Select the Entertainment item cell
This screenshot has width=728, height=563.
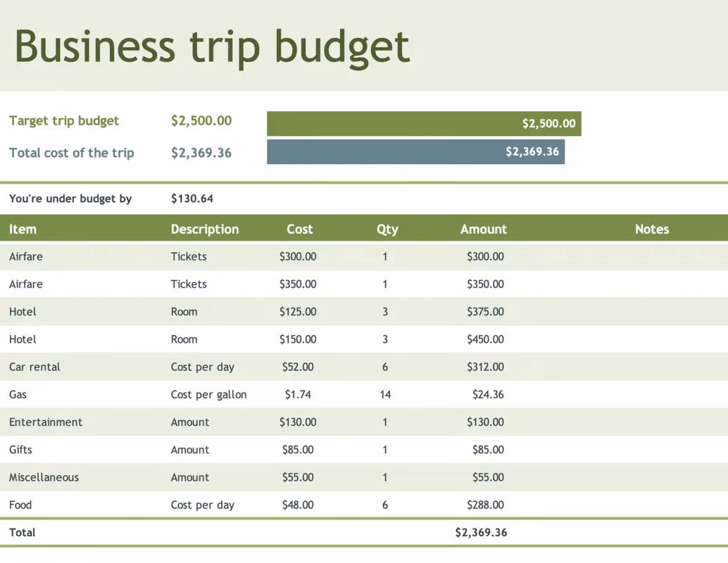click(x=46, y=422)
